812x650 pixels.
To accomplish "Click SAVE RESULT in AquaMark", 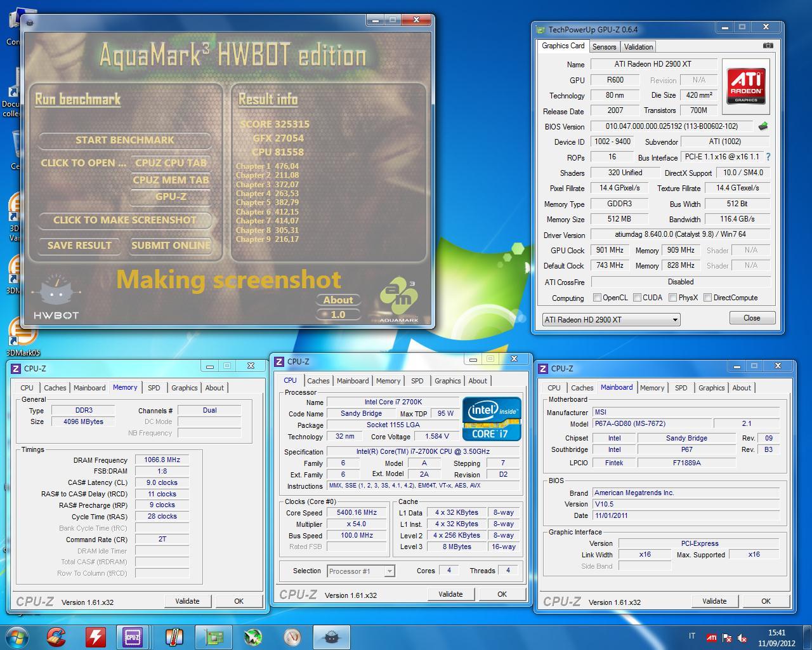I will (79, 245).
